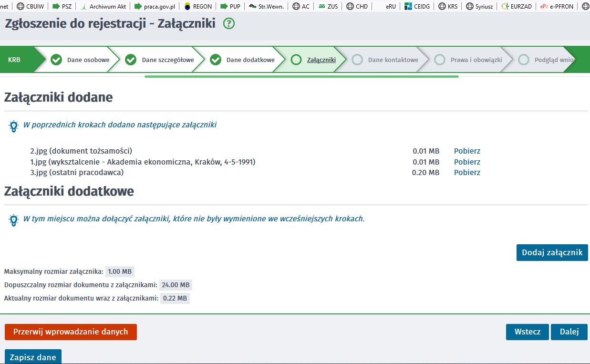Open the CBUIW bookmark

tap(30, 6)
